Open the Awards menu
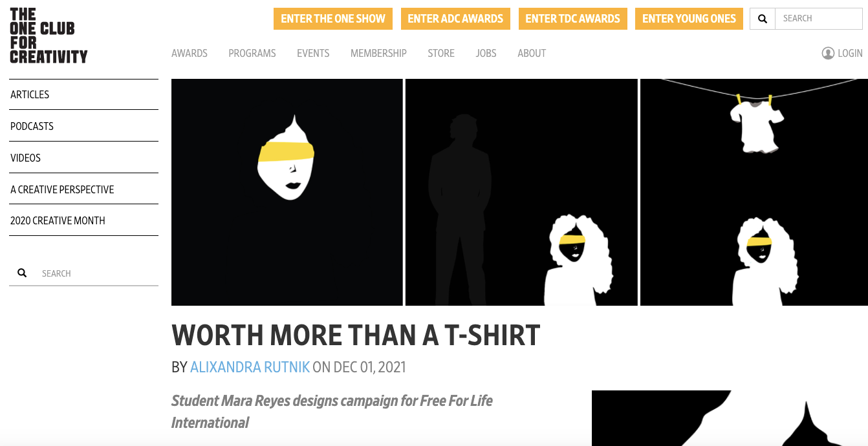The image size is (868, 446). coord(190,53)
